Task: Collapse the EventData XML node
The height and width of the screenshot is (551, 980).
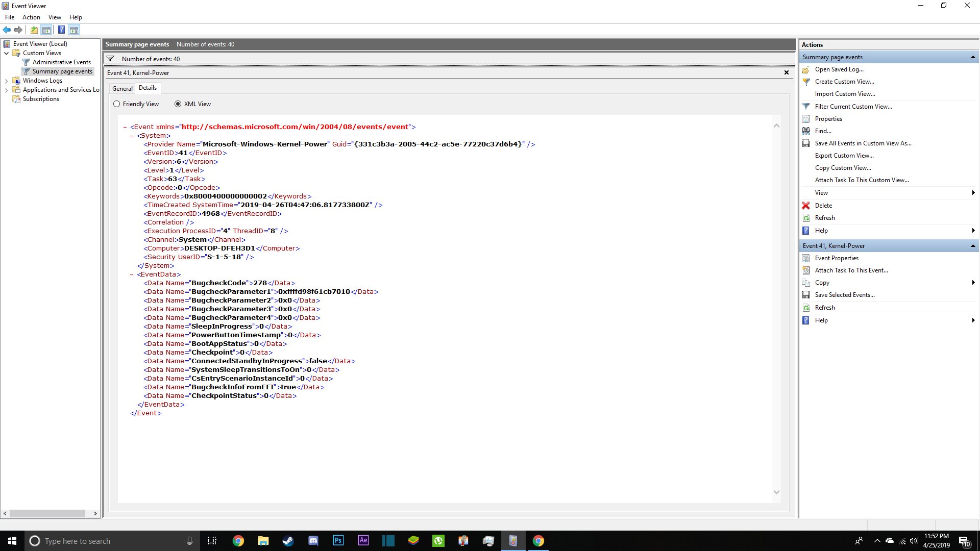Action: click(x=132, y=274)
